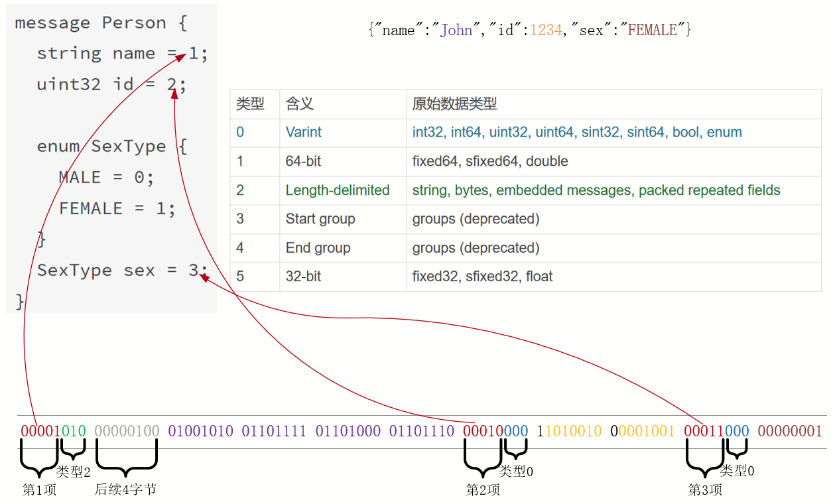Image resolution: width=833 pixels, height=504 pixels.
Task: Click the "类型2" label
Action: pos(73,472)
